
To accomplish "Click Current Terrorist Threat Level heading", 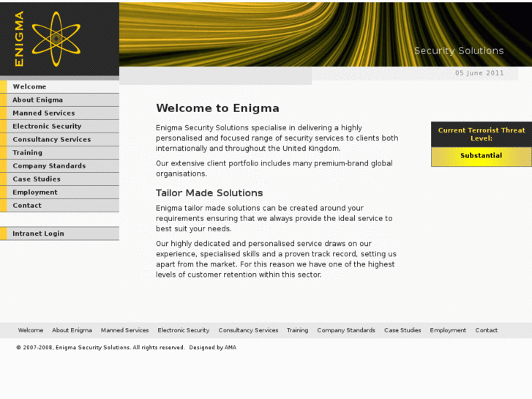I will pyautogui.click(x=481, y=134).
